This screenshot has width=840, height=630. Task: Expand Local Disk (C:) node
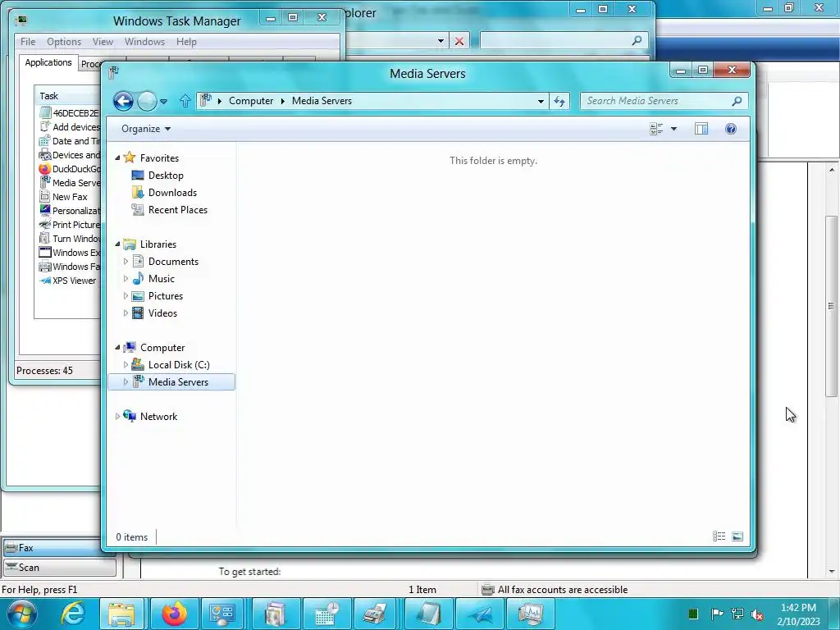coord(126,365)
